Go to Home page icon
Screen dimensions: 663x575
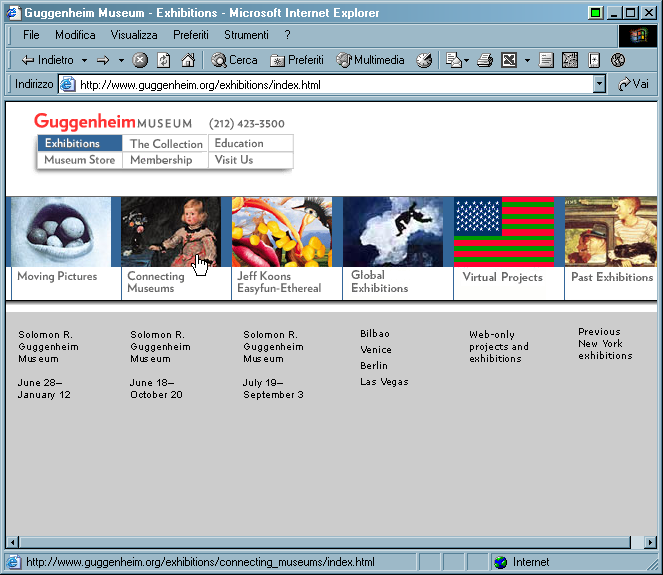[188, 60]
